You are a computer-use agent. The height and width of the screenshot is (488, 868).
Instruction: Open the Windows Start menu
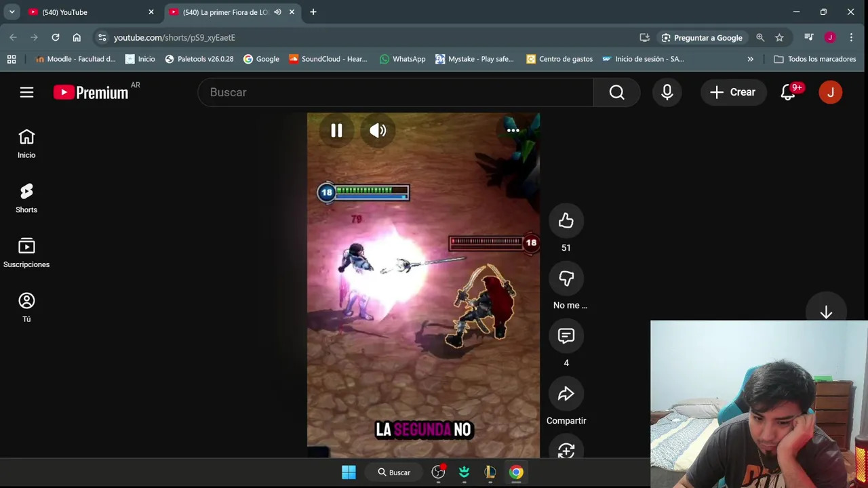pyautogui.click(x=349, y=472)
